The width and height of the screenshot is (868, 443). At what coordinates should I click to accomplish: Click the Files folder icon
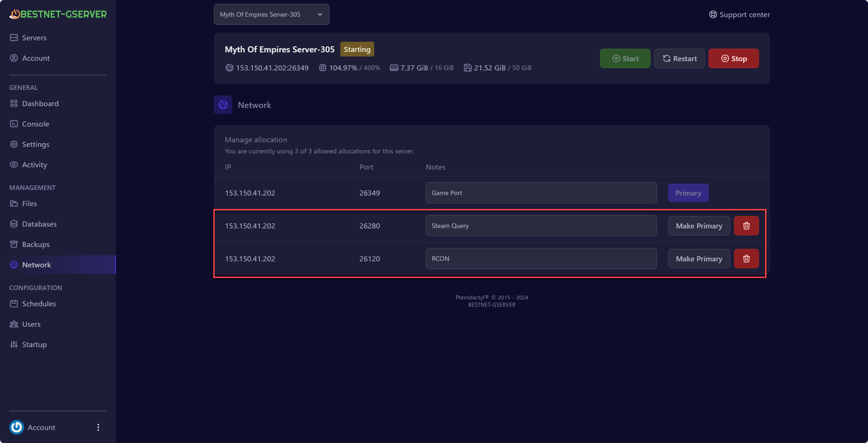coord(14,203)
